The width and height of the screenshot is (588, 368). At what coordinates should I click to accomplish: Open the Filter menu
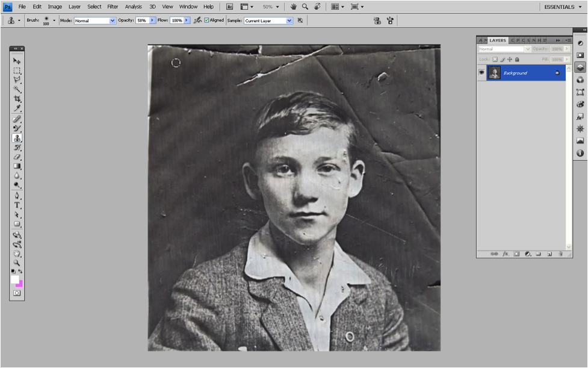(113, 7)
